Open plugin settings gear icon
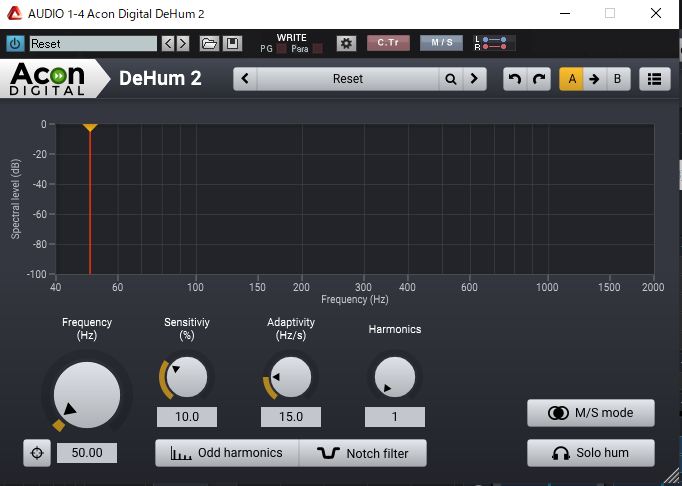Viewport: 682px width, 486px height. coord(346,44)
